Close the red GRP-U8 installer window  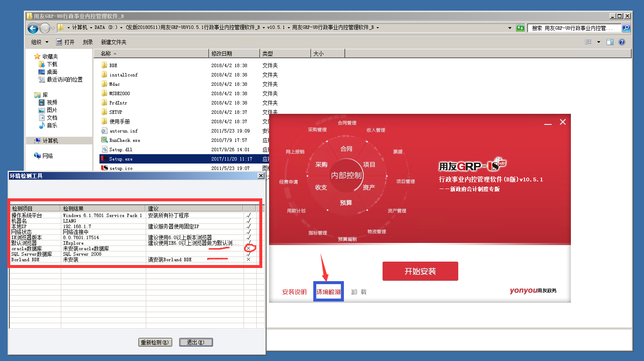tap(563, 122)
